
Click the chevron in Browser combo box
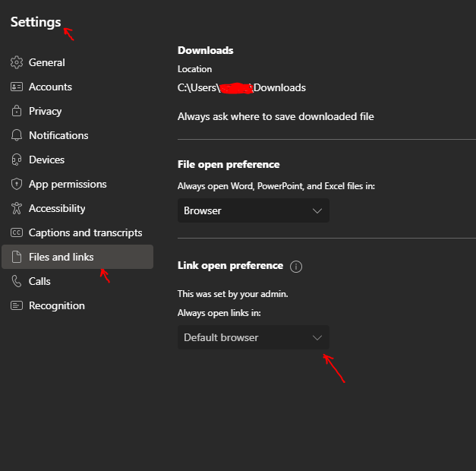coord(317,210)
